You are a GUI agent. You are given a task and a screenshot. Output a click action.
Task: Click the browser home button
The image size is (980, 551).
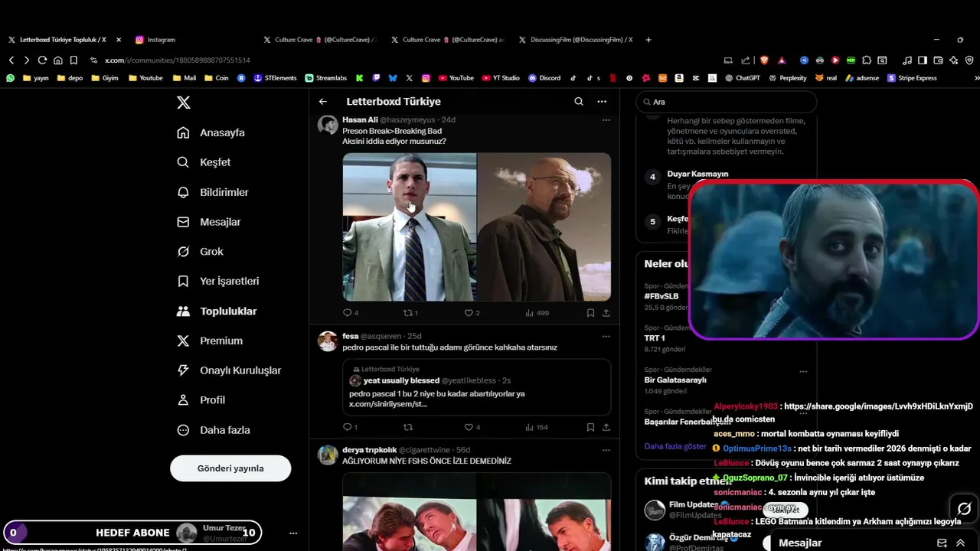coord(57,60)
